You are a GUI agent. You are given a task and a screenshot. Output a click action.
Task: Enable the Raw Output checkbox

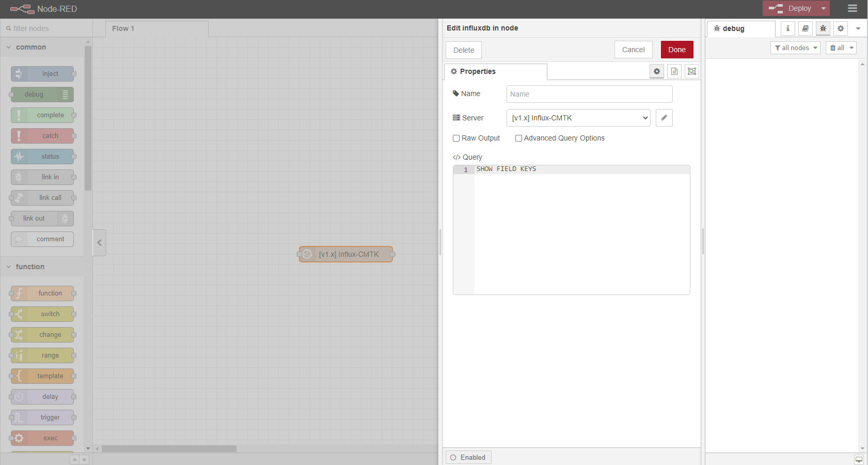pyautogui.click(x=456, y=138)
